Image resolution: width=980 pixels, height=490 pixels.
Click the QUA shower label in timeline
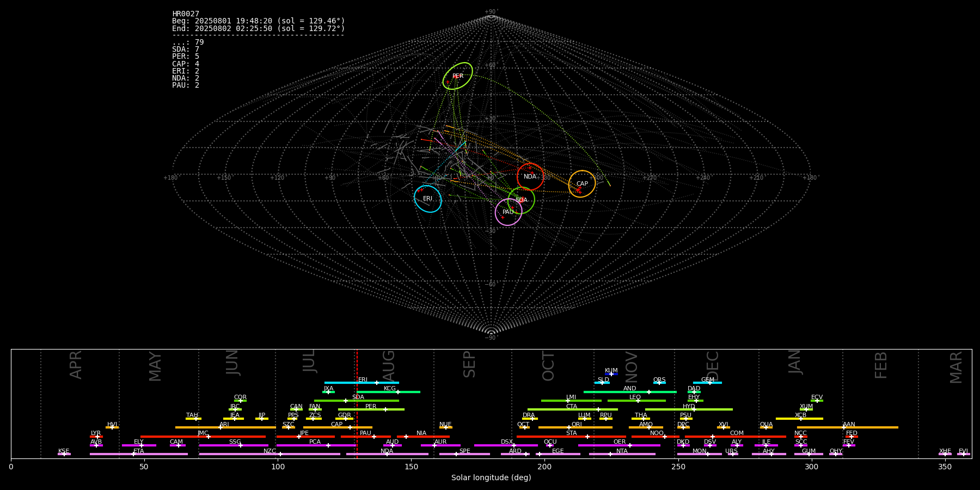(767, 425)
